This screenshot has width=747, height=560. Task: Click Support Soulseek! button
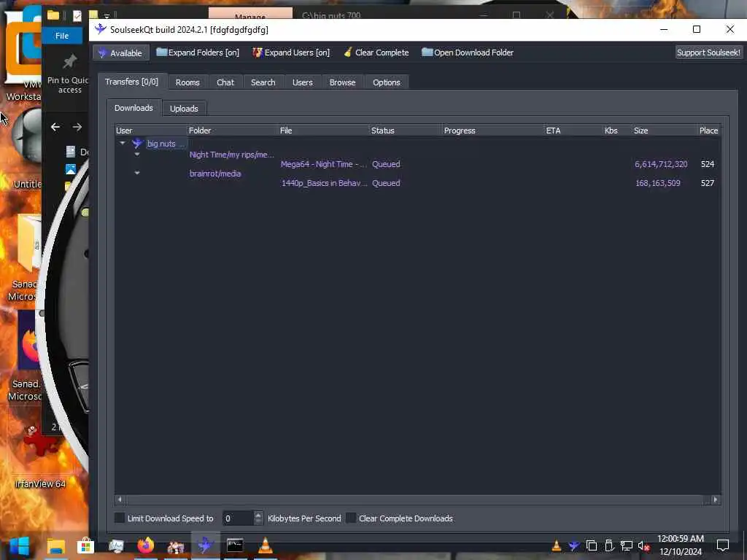708,52
